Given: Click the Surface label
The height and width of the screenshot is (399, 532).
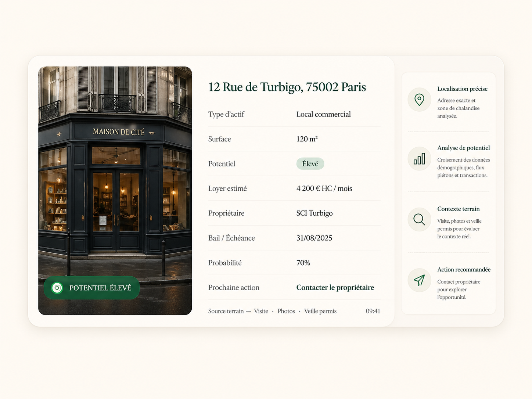Looking at the screenshot, I should [220, 139].
